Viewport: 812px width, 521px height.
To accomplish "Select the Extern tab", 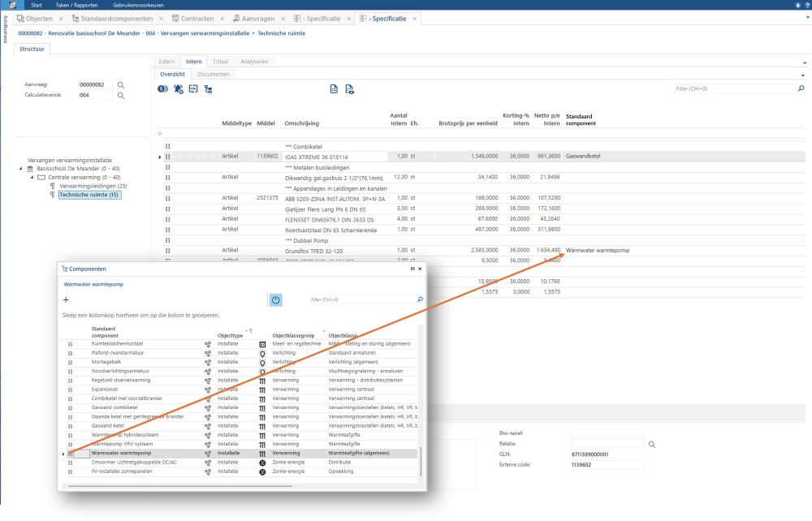I will (x=166, y=62).
